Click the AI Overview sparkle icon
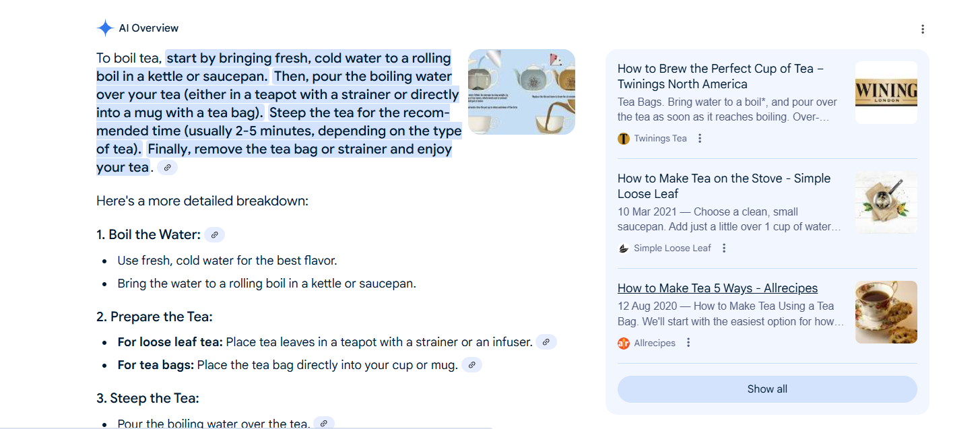 (104, 28)
